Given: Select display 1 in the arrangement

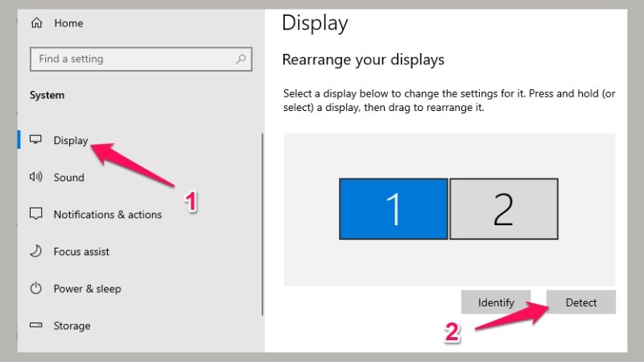Looking at the screenshot, I should [393, 208].
